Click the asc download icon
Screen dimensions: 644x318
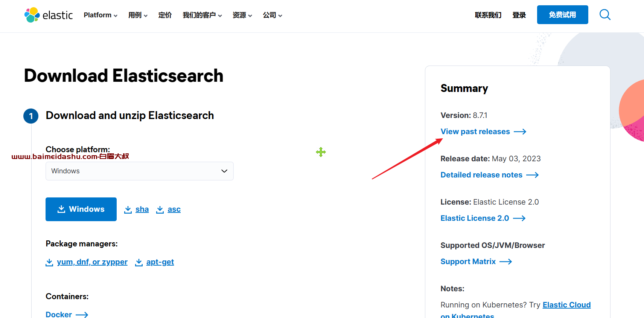point(160,209)
